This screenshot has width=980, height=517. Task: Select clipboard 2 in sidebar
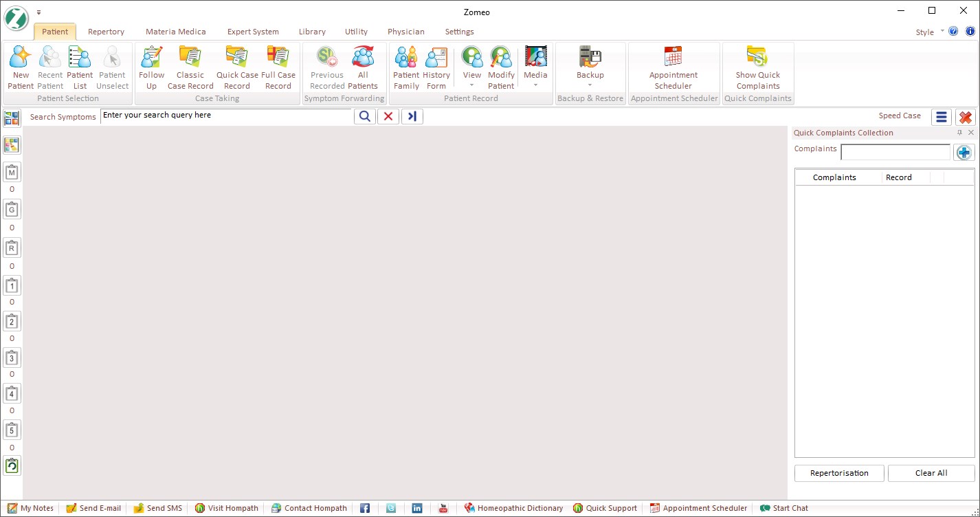[12, 321]
